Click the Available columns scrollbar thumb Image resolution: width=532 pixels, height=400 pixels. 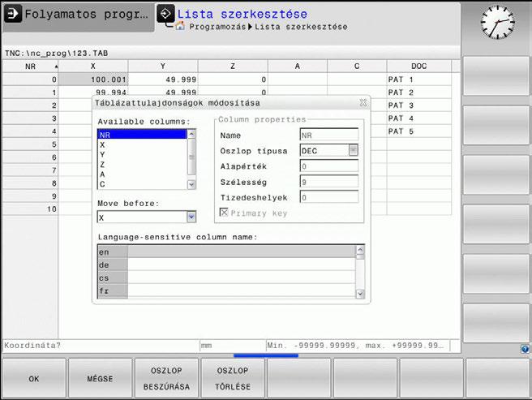pos(191,157)
